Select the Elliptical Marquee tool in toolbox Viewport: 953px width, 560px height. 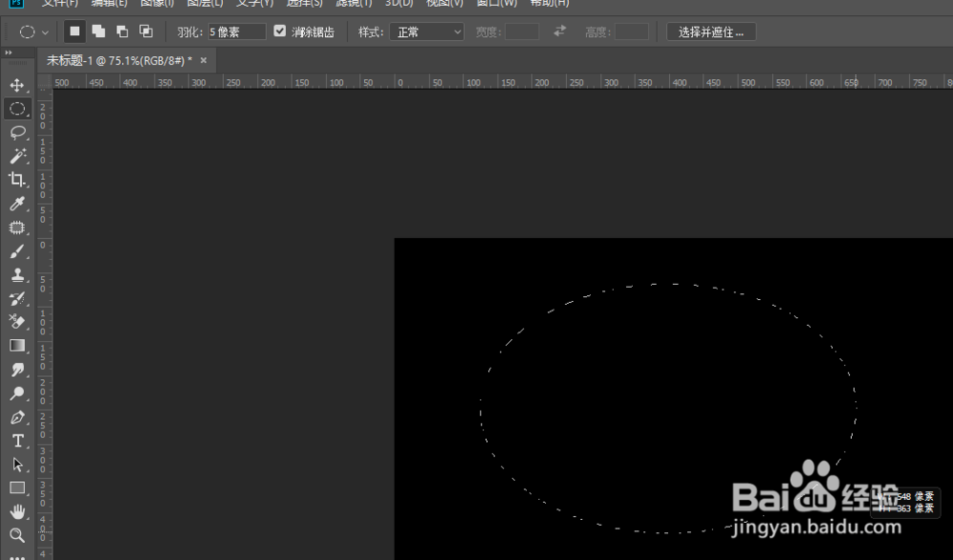pyautogui.click(x=17, y=109)
